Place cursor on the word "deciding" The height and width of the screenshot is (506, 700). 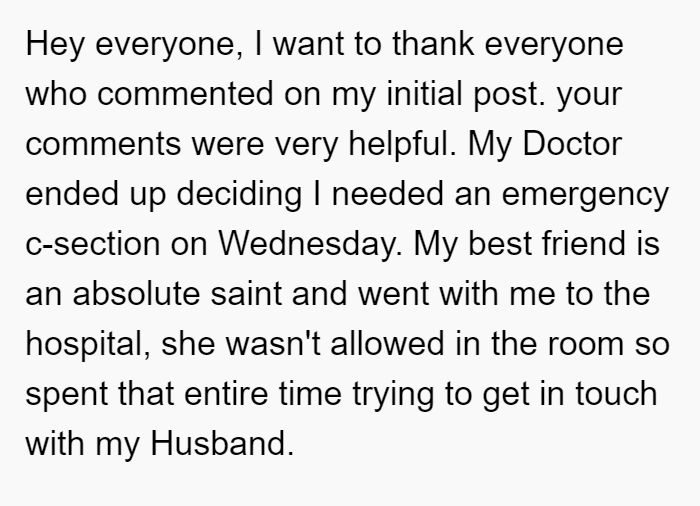[239, 195]
